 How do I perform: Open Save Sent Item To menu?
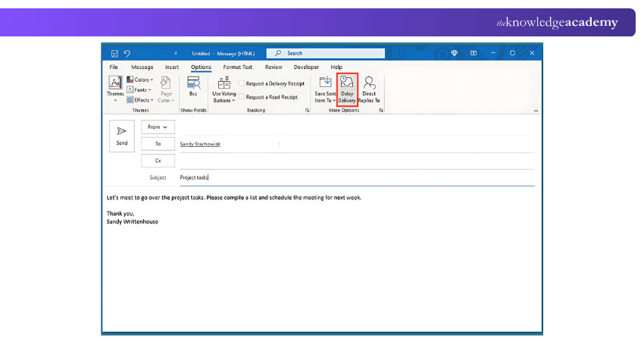point(325,89)
